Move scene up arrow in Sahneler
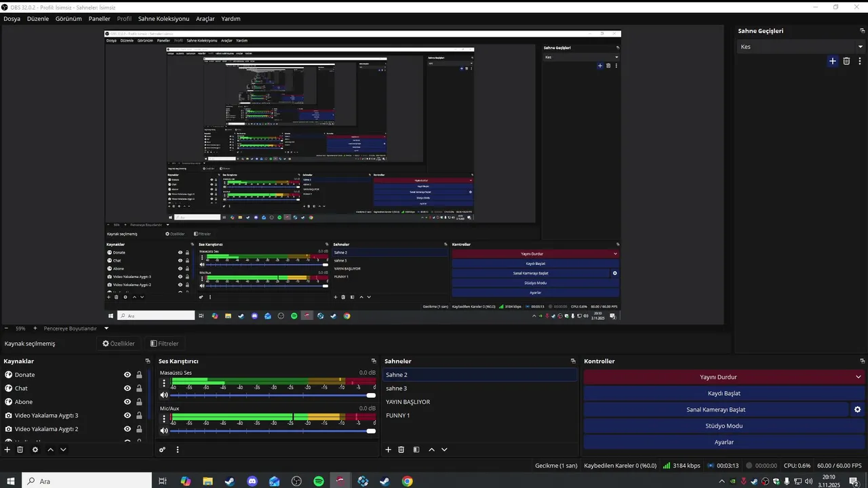The image size is (868, 488). (x=431, y=449)
